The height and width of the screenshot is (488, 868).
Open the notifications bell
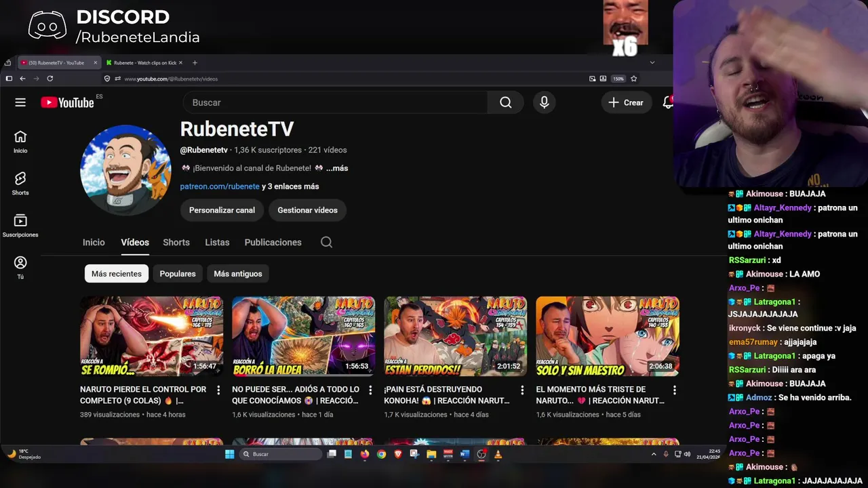point(667,102)
